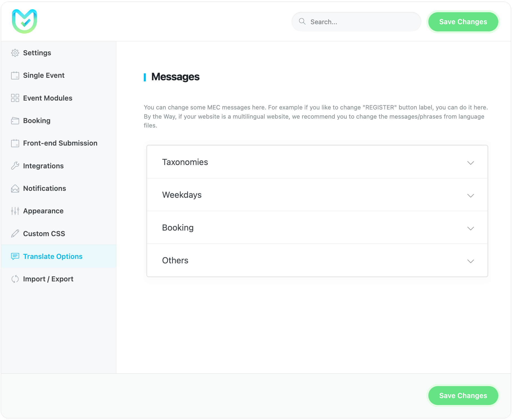513x420 pixels.
Task: Open Booking in the sidebar
Action: coord(37,121)
